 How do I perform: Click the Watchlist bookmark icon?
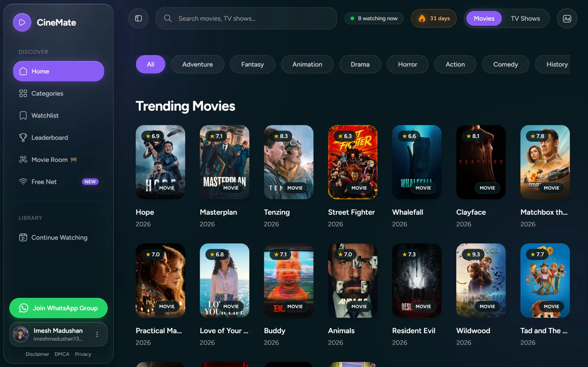pos(23,115)
